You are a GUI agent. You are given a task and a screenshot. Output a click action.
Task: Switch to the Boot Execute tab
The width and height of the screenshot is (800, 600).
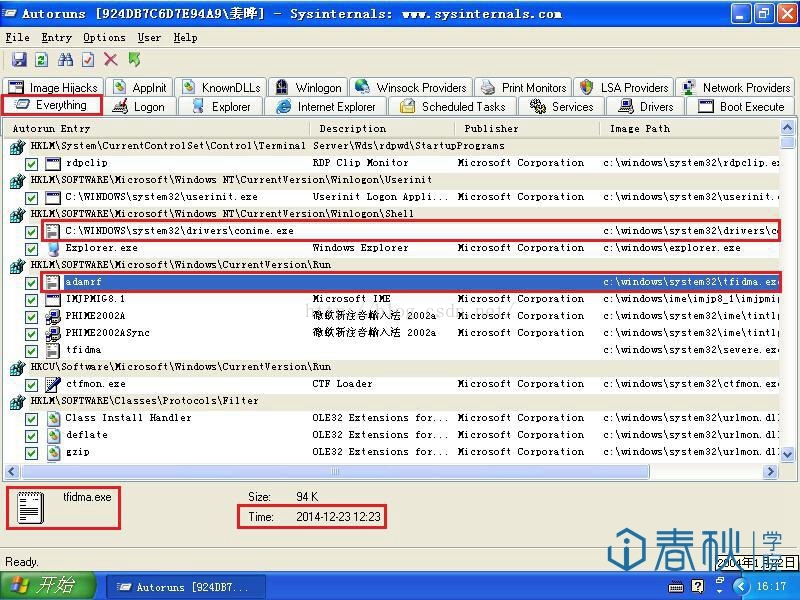coord(741,107)
